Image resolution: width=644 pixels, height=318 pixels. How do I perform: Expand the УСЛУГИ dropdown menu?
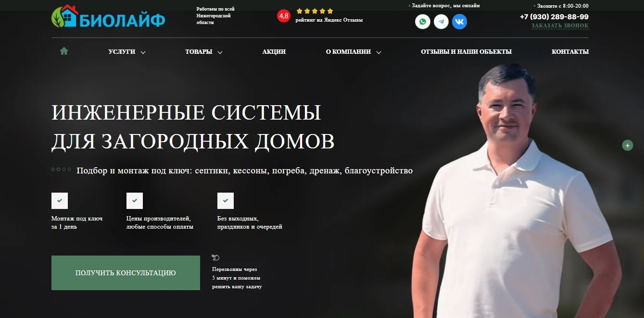click(127, 52)
